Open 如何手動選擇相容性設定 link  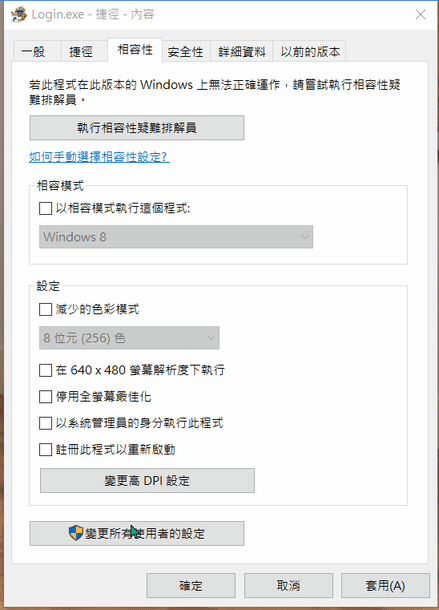tap(99, 157)
